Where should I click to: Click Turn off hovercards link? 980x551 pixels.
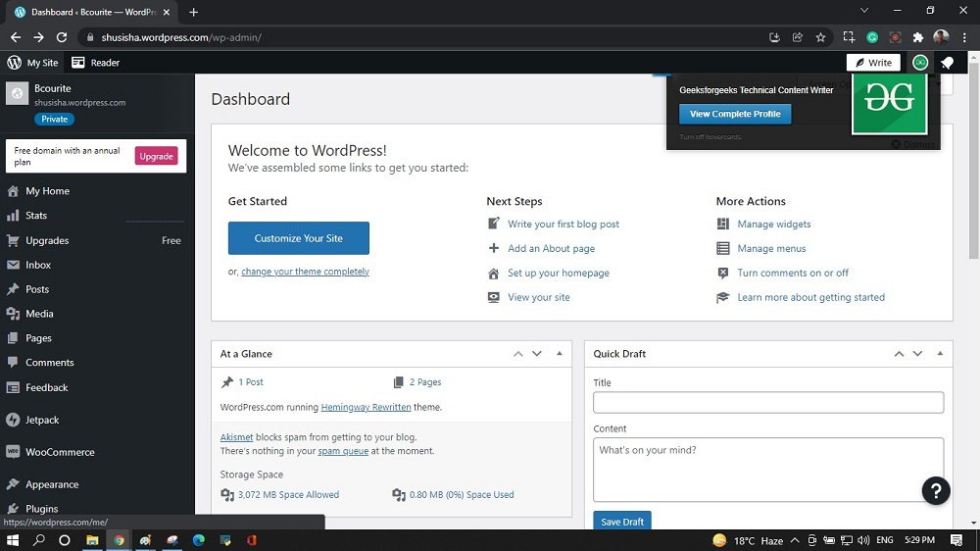[710, 137]
